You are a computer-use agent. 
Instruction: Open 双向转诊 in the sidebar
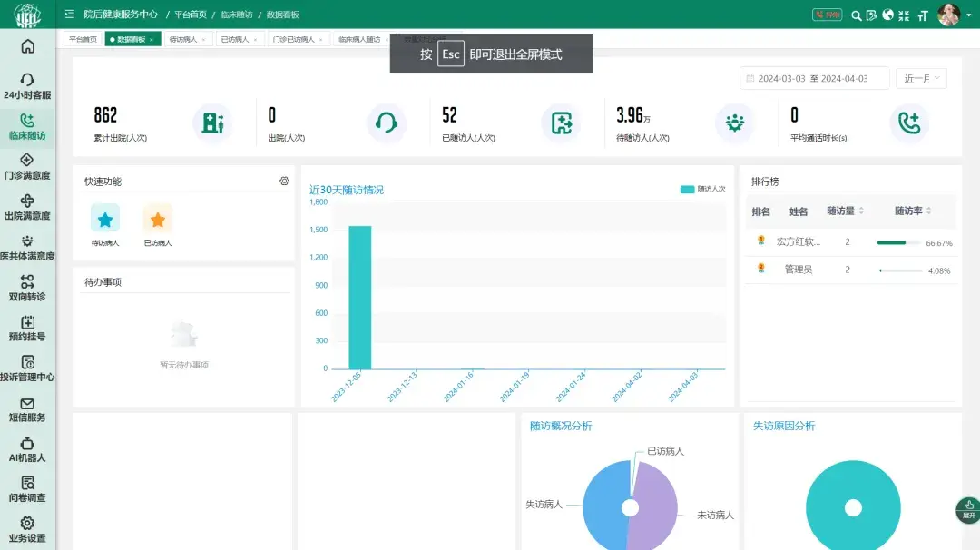click(x=27, y=288)
